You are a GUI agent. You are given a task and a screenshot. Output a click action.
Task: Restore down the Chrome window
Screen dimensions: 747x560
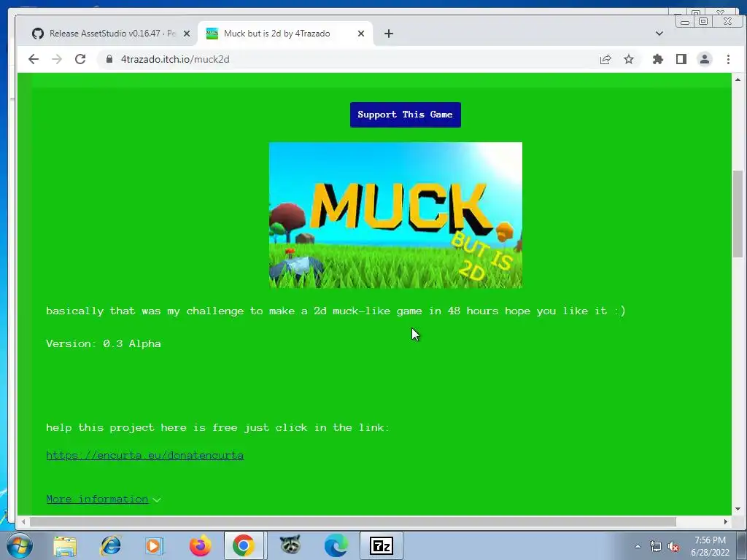(x=703, y=21)
